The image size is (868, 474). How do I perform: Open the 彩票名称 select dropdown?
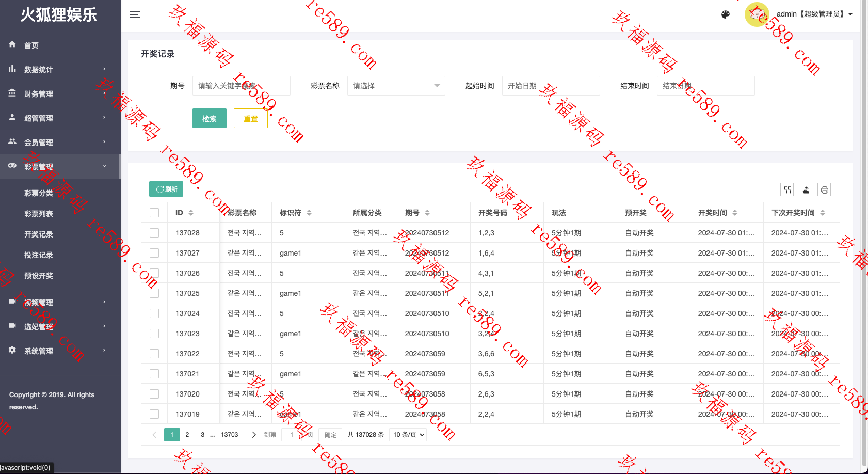[396, 86]
